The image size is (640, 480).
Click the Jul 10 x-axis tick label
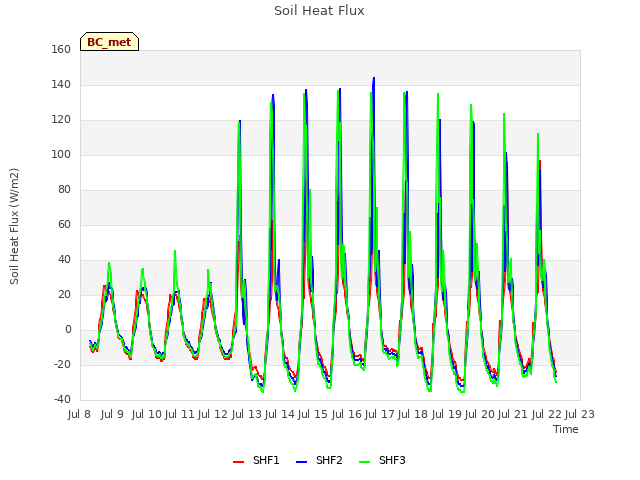tap(147, 414)
